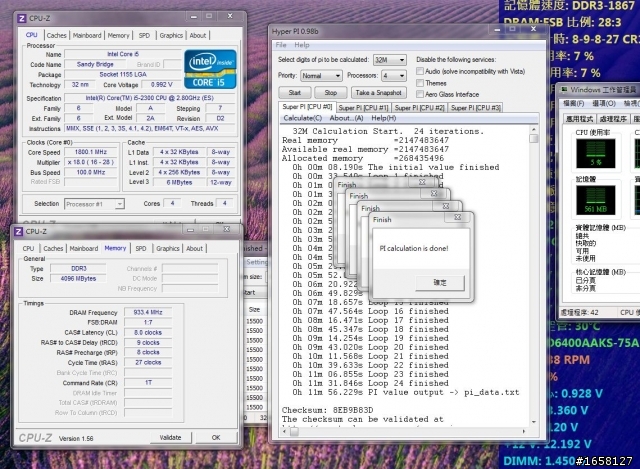Click the CAS# Latency 8.0 clocks value

148,332
